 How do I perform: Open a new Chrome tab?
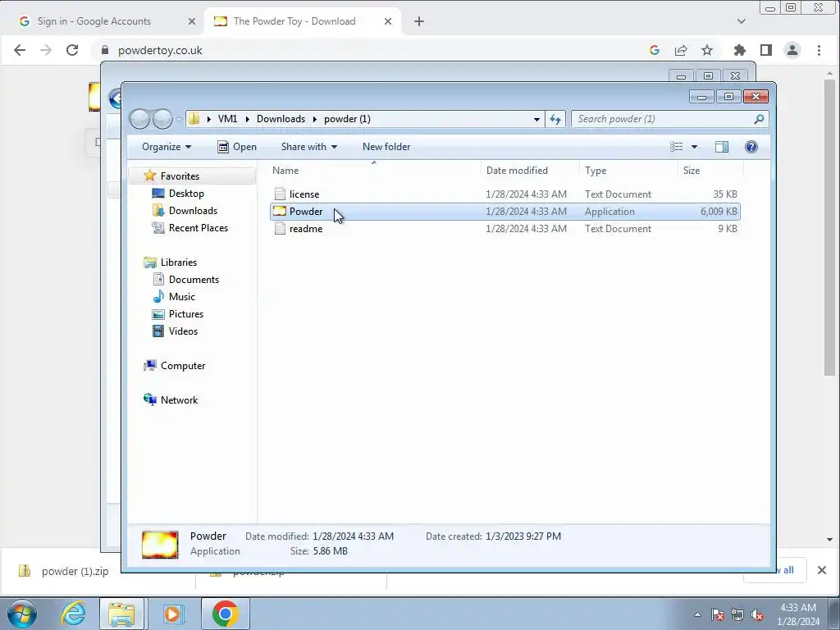419,21
